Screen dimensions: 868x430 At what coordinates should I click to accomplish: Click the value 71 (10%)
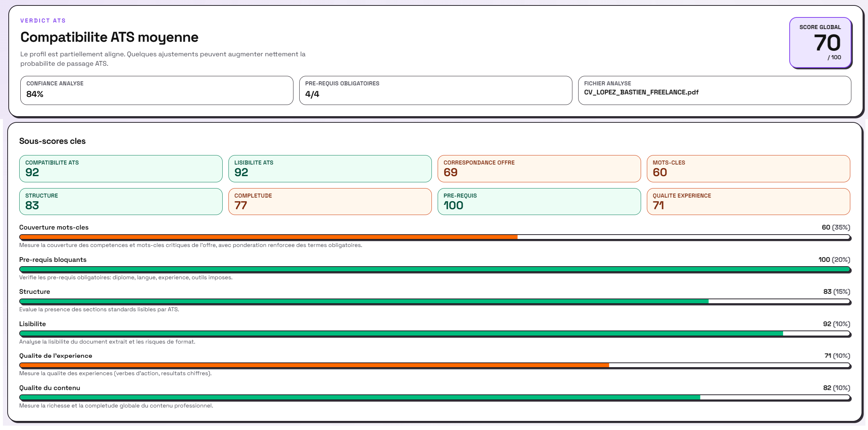(837, 356)
